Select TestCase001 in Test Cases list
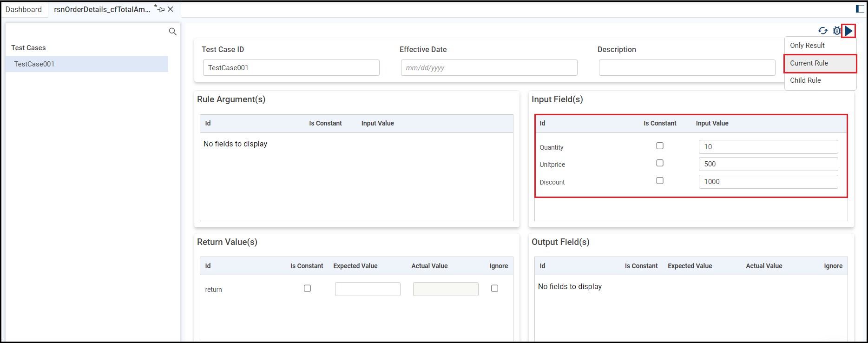Viewport: 868px width, 343px height. 34,64
